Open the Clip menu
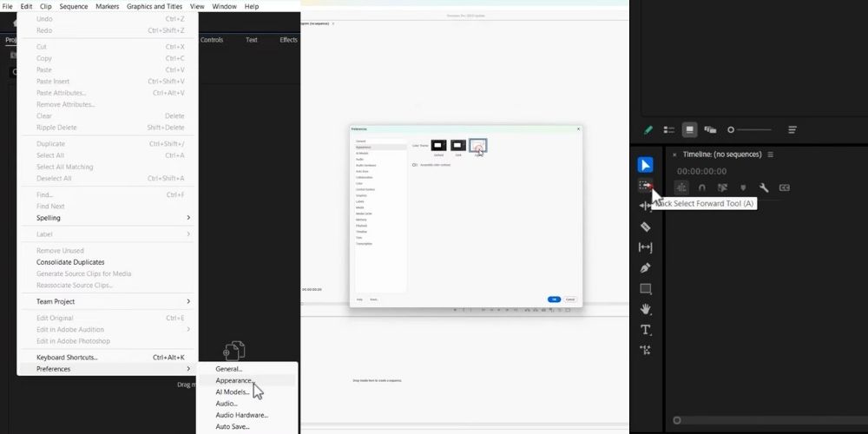868x434 pixels. click(x=46, y=7)
